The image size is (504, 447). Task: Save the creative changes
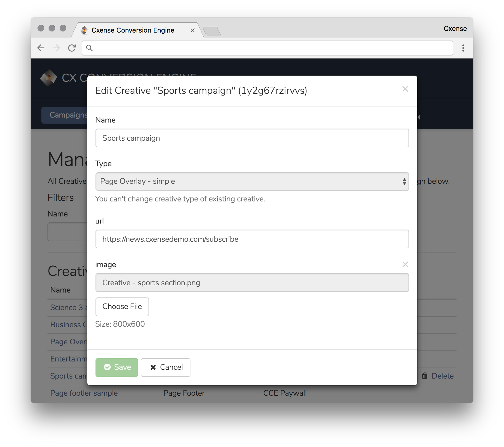click(116, 367)
